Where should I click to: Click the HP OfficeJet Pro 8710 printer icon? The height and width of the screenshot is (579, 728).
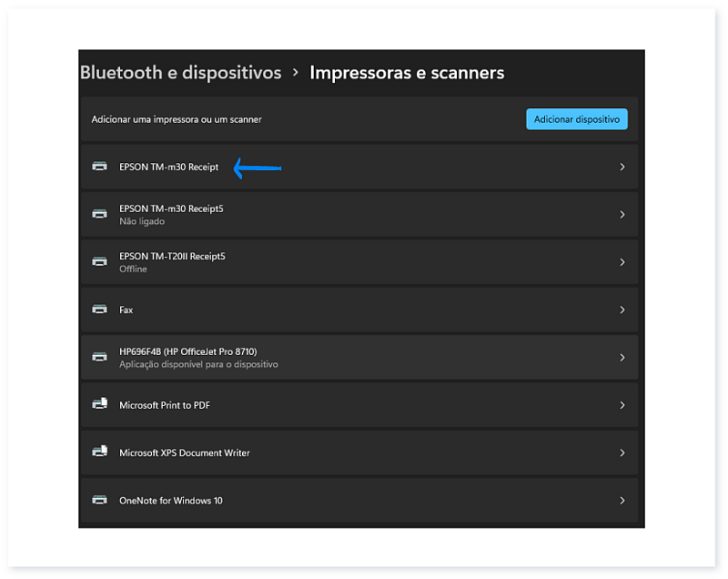pos(99,357)
